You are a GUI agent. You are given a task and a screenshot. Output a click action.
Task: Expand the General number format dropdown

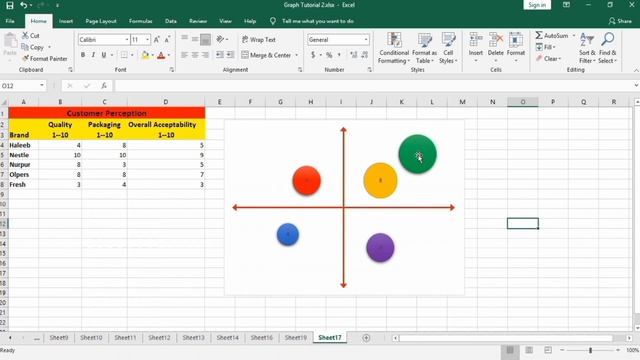click(x=366, y=40)
